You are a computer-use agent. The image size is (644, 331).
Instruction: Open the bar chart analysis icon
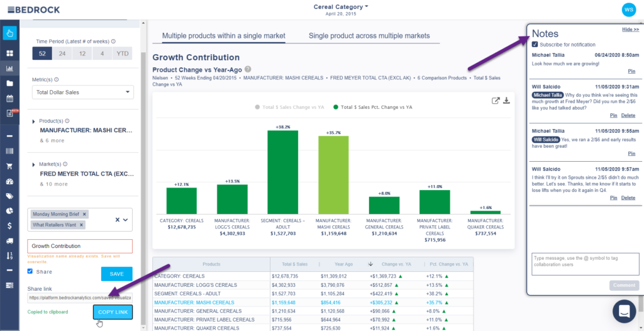(x=9, y=69)
